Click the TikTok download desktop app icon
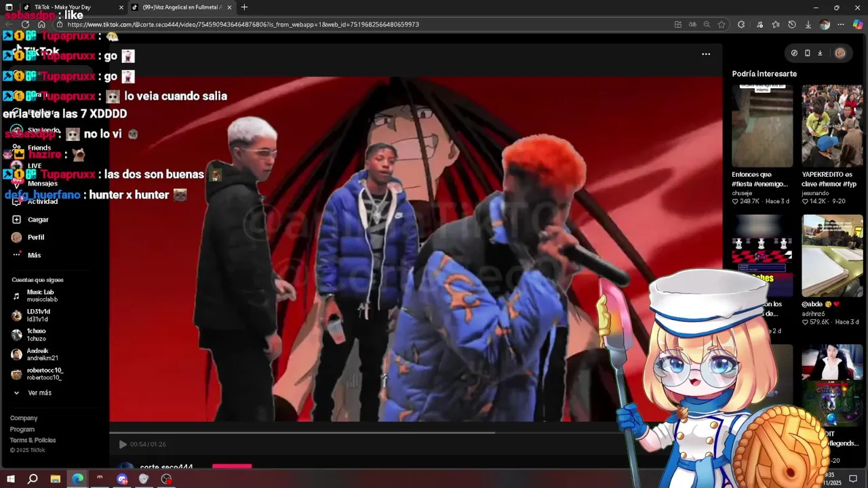Image resolution: width=868 pixels, height=488 pixels. click(820, 53)
